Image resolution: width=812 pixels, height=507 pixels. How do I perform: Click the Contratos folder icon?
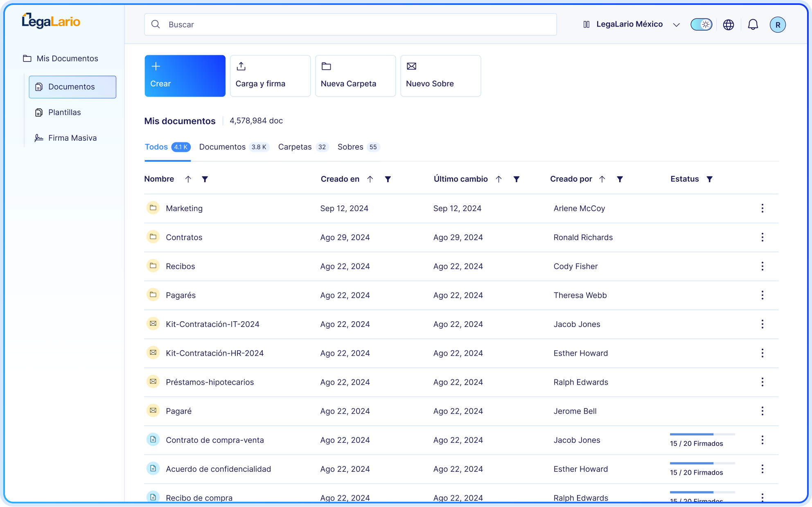153,237
